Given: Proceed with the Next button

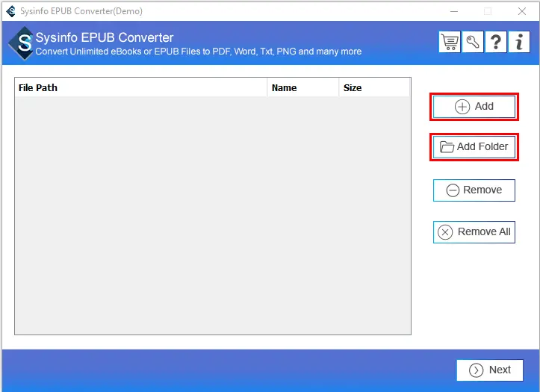Looking at the screenshot, I should click(490, 370).
